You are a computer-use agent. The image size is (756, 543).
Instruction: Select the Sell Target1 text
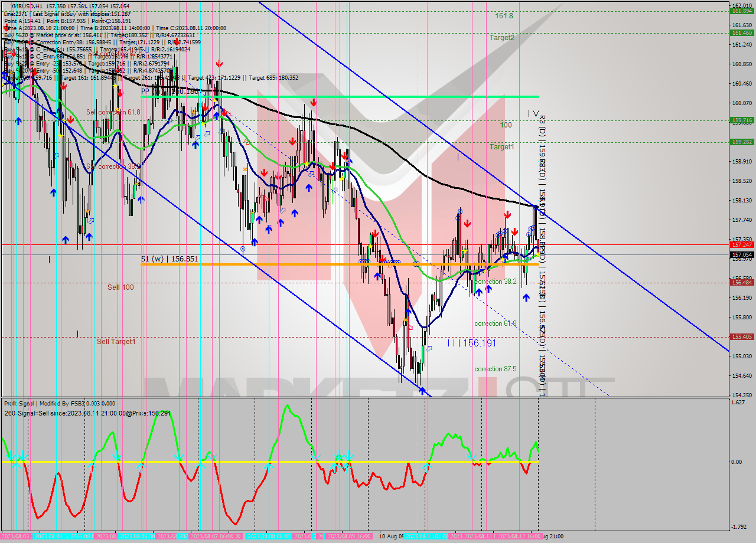point(116,341)
